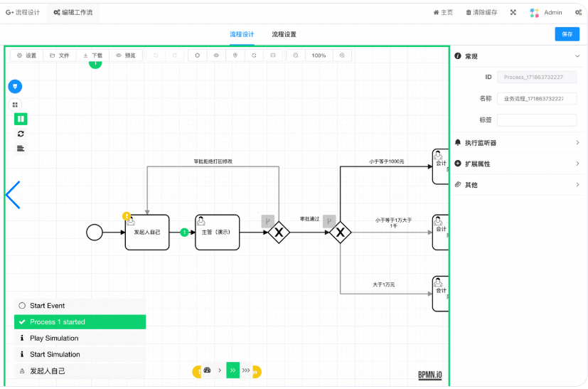588x389 pixels.
Task: Click the zoom out magnifier icon
Action: (296, 55)
